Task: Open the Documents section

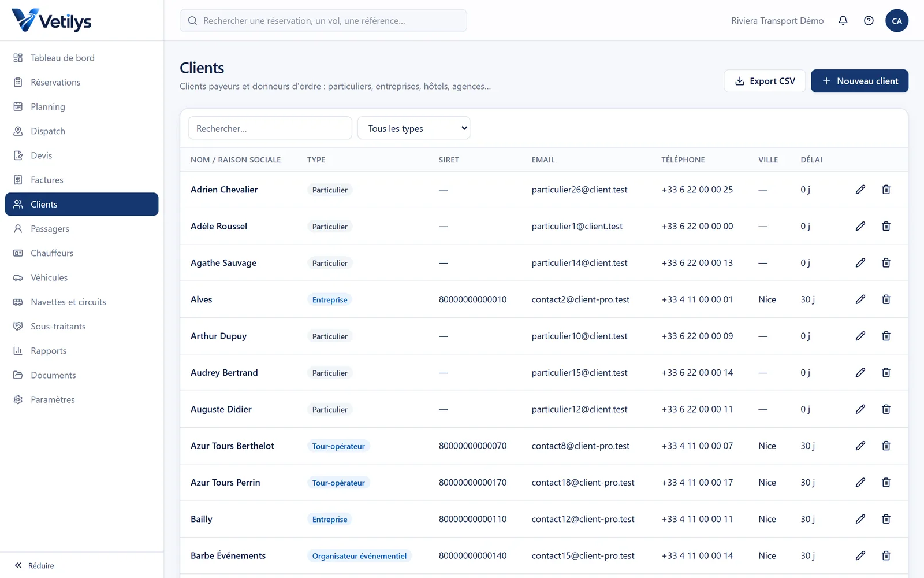Action: (x=82, y=375)
